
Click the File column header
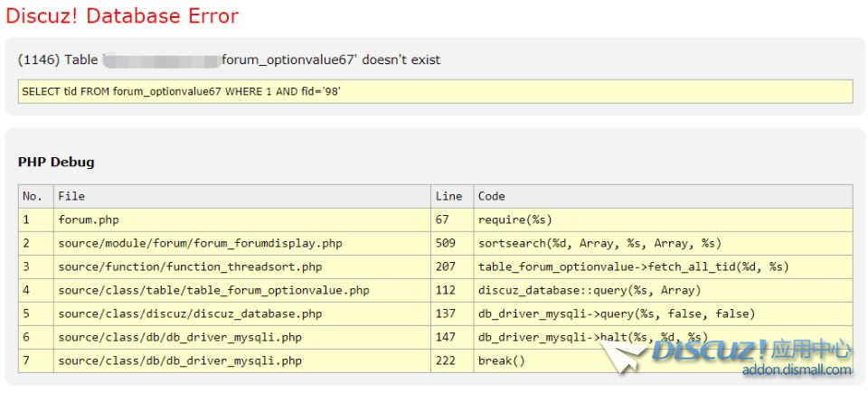[71, 196]
